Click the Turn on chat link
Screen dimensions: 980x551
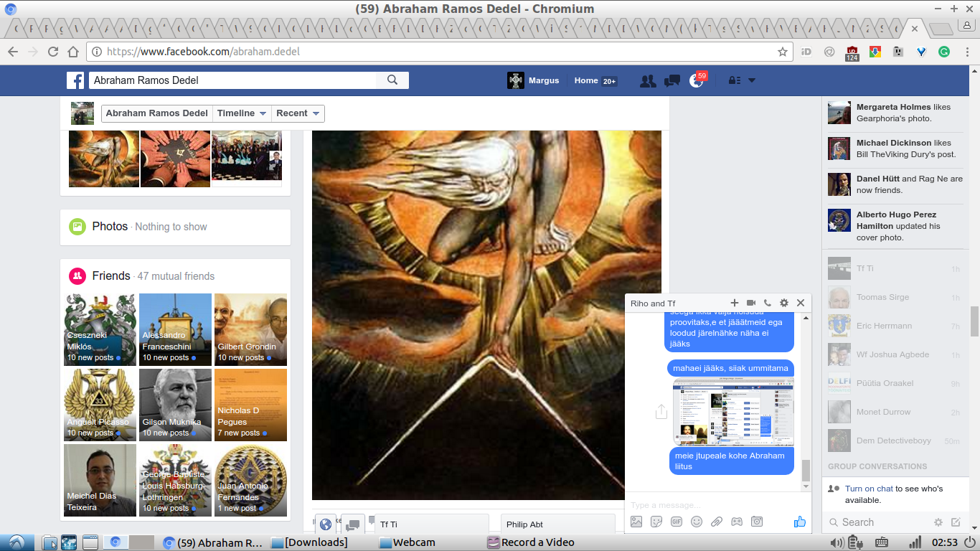point(869,489)
